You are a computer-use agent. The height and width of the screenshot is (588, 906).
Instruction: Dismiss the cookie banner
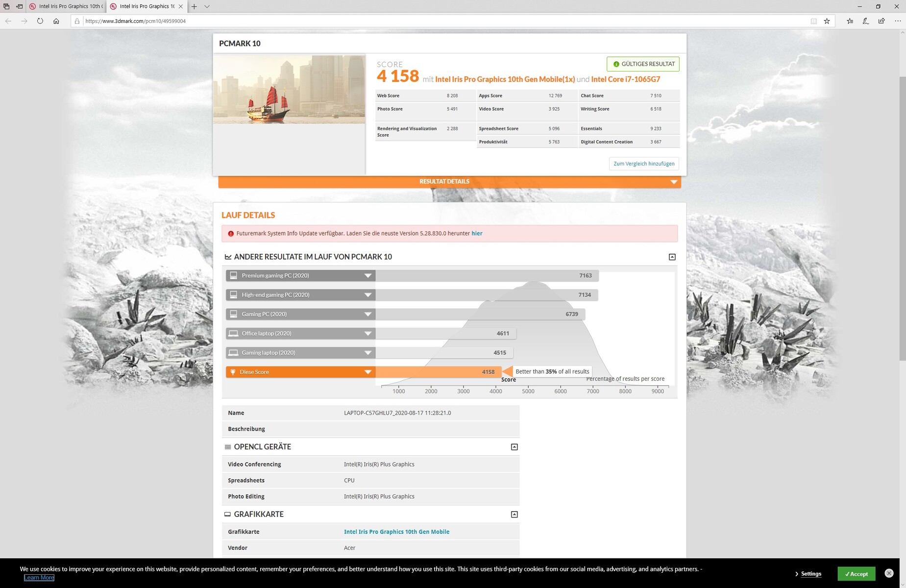tap(889, 573)
